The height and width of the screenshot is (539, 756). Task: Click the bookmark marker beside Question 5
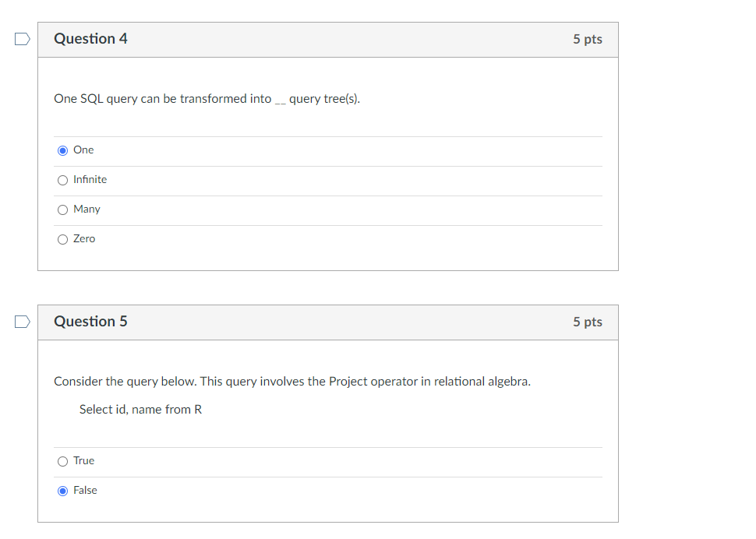point(20,320)
